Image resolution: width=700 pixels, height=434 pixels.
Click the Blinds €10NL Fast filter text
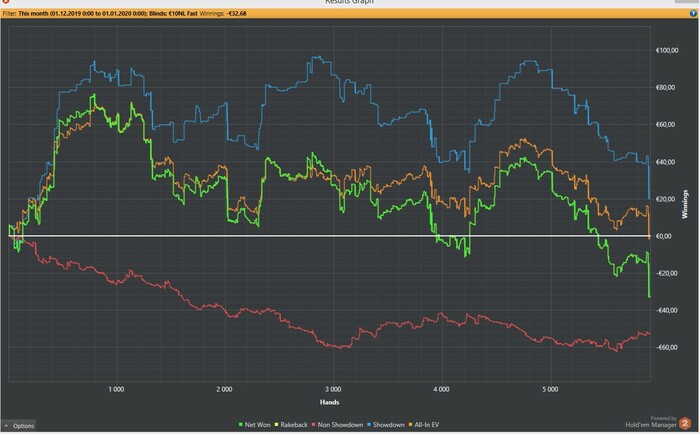tap(173, 13)
